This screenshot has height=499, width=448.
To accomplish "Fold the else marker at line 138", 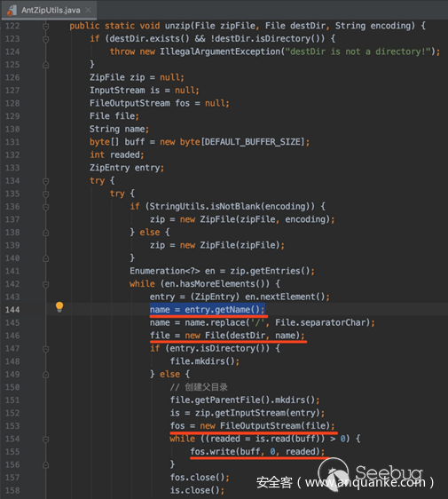I will 46,233.
